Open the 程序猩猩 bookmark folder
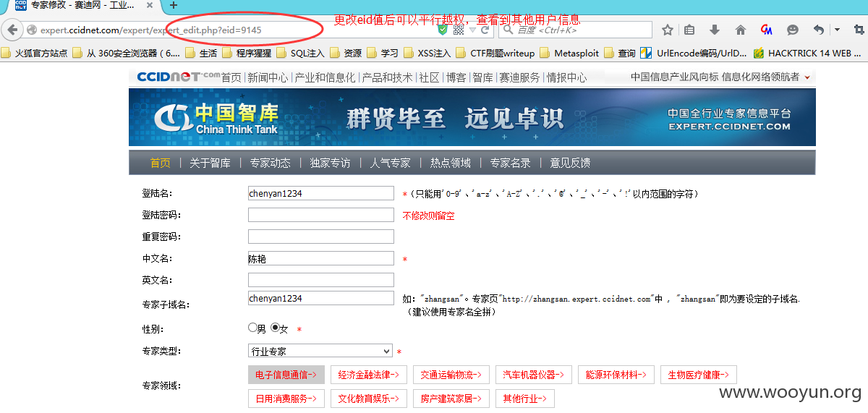This screenshot has width=868, height=413. point(247,53)
